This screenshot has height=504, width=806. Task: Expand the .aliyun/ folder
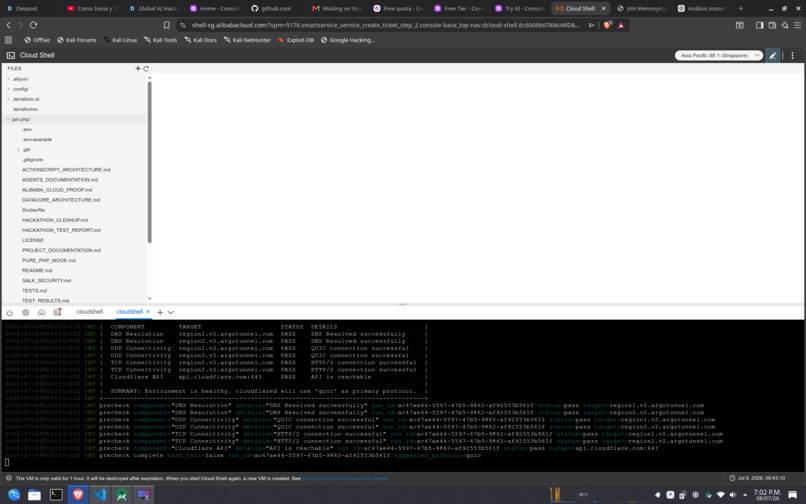click(8, 79)
